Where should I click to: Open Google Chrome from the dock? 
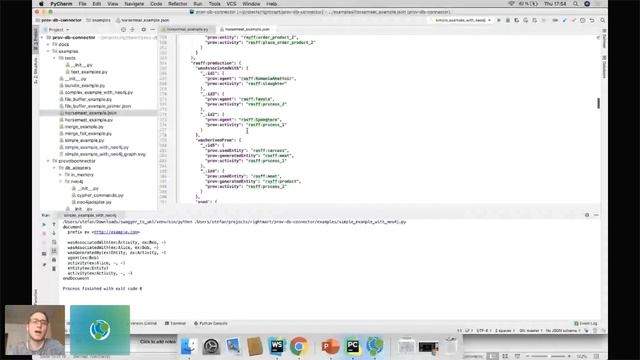point(299,346)
